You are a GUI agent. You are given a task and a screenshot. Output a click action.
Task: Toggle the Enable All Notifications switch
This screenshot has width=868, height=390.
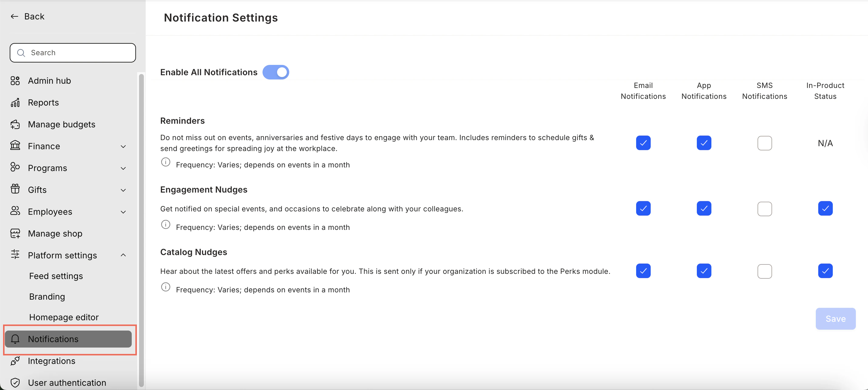[276, 72]
